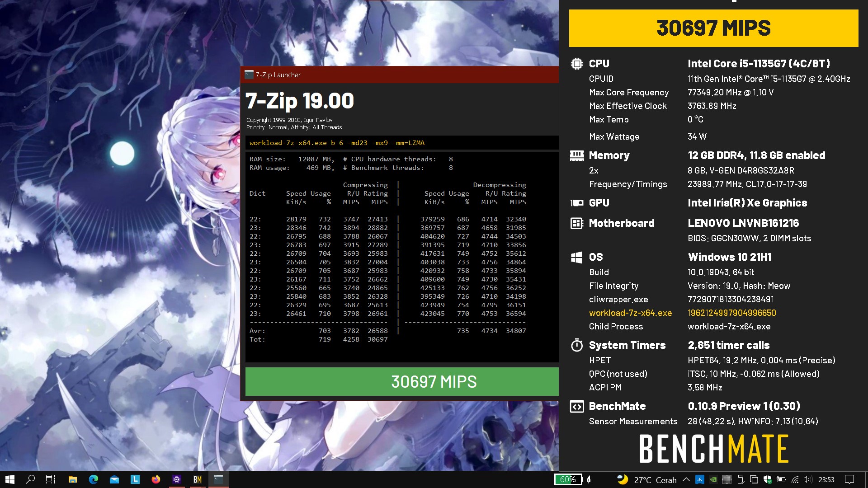Click the gray grid tray icon
This screenshot has height=488, width=868.
(x=727, y=479)
